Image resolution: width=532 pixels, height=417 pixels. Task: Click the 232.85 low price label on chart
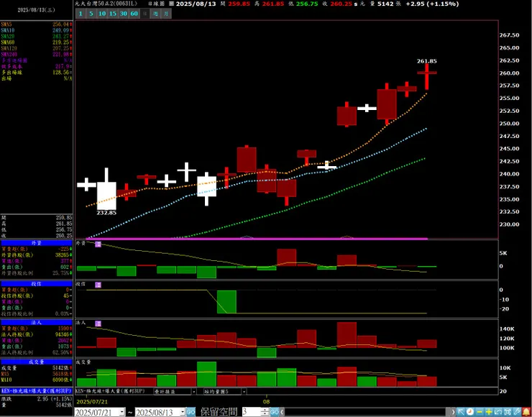click(106, 213)
